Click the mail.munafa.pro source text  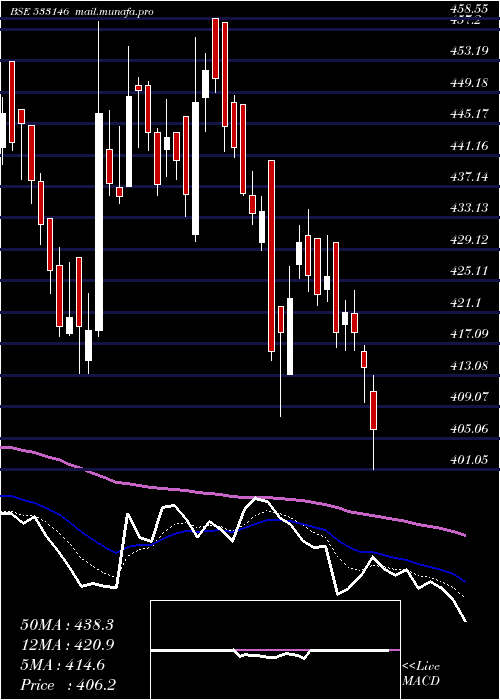tap(113, 12)
